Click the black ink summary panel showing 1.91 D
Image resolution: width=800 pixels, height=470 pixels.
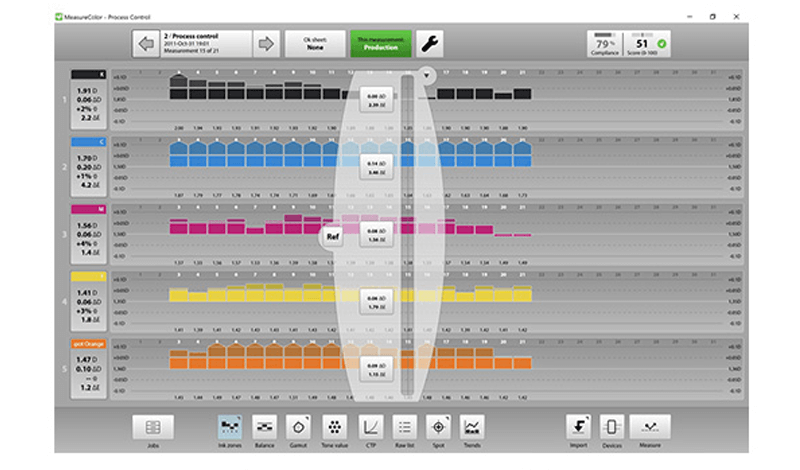[x=88, y=104]
